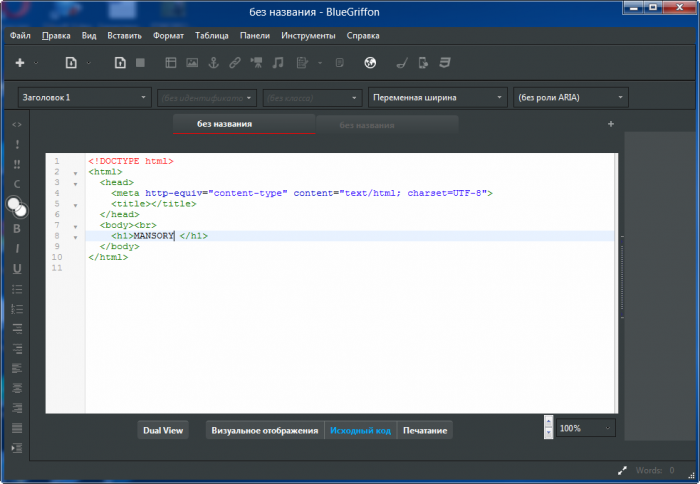The height and width of the screenshot is (484, 700).
Task: Insert a link using chain icon
Action: click(x=235, y=63)
